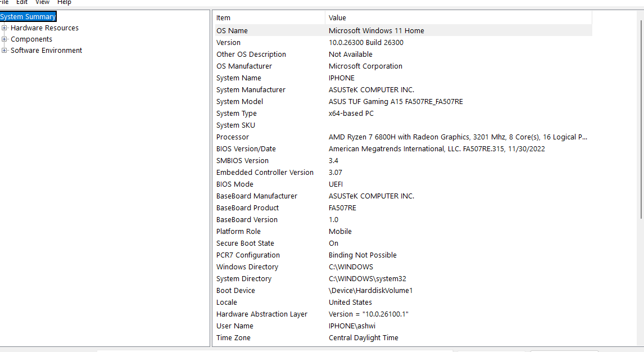644x352 pixels.
Task: Click the Locale value 'United States'
Action: click(350, 303)
